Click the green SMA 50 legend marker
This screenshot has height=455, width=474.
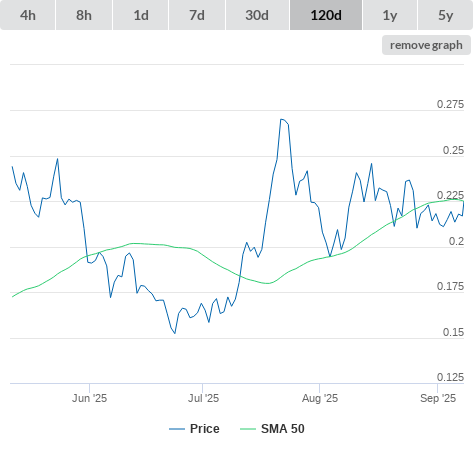[248, 429]
